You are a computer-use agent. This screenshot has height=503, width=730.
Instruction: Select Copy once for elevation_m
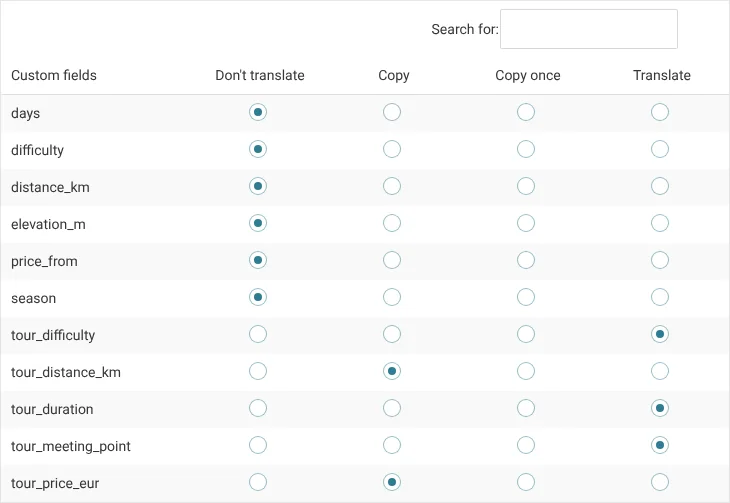[x=526, y=223]
